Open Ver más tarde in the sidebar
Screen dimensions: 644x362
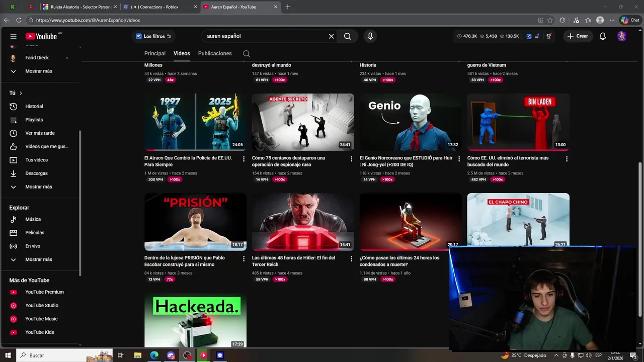pyautogui.click(x=39, y=133)
